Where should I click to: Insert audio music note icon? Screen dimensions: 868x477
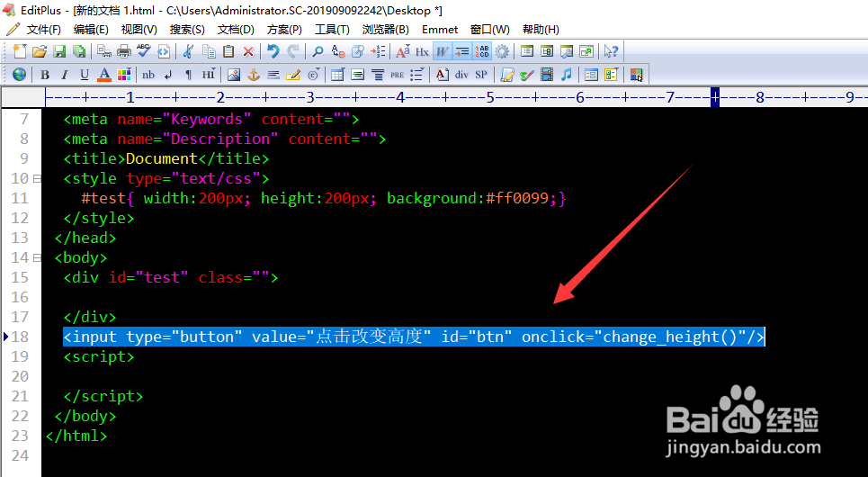tap(567, 74)
